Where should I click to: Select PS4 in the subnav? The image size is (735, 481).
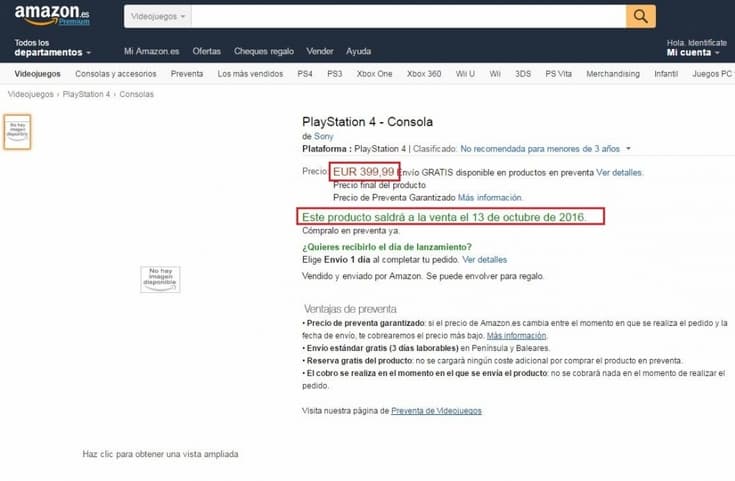[305, 74]
